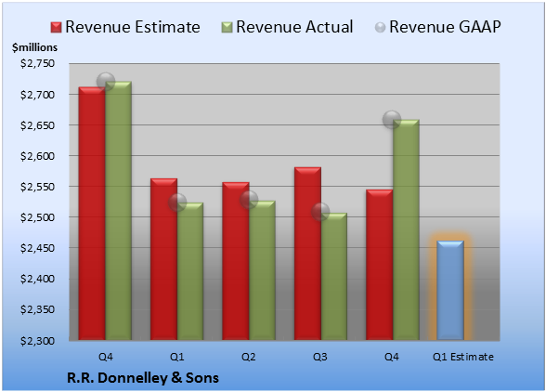Image resolution: width=546 pixels, height=392 pixels.
Task: Click the '$2,700' axis value
Action: pyautogui.click(x=37, y=95)
